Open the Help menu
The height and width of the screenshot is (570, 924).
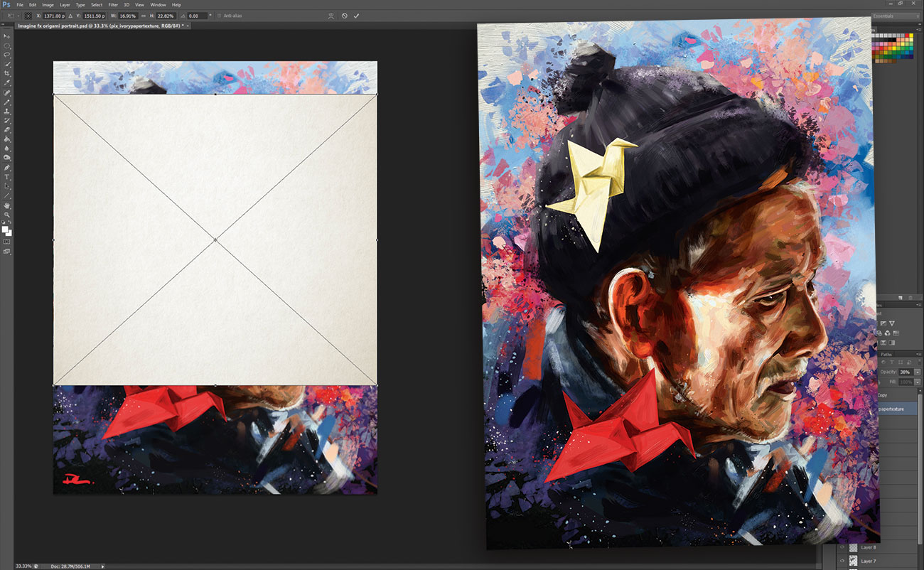click(176, 5)
